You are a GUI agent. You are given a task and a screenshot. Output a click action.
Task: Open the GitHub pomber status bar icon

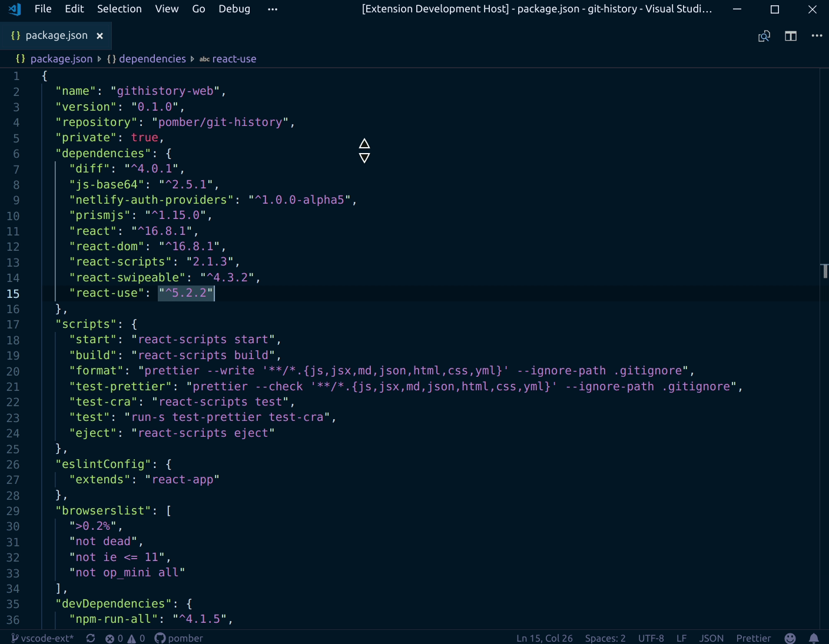pos(178,638)
